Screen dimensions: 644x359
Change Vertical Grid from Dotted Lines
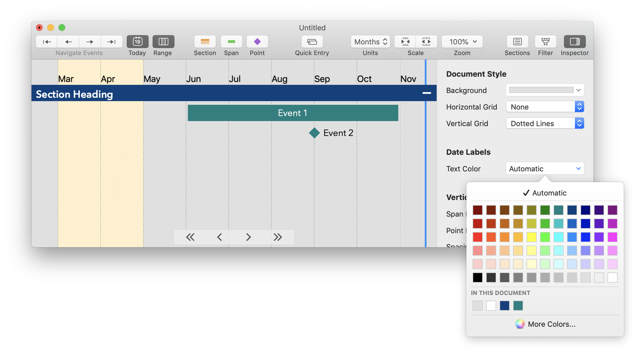[544, 123]
